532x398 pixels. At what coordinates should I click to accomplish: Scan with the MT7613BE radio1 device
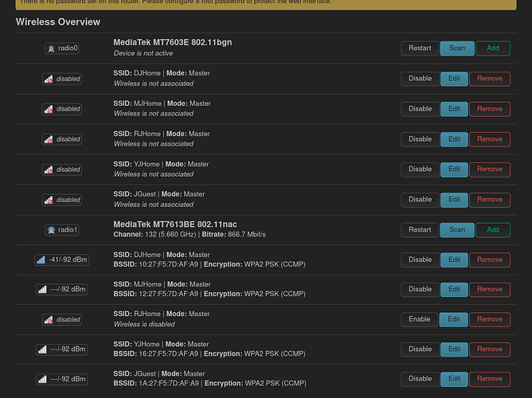click(x=457, y=230)
